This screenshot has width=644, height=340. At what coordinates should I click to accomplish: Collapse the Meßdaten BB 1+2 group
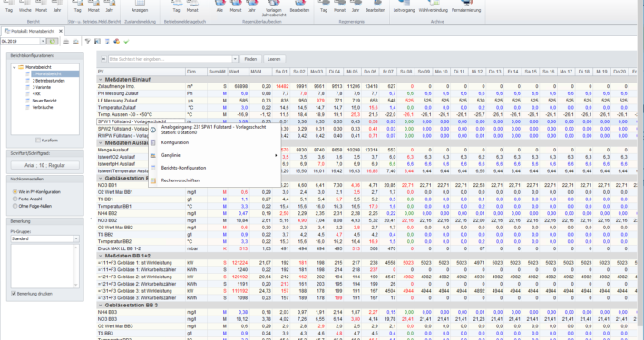(x=100, y=256)
